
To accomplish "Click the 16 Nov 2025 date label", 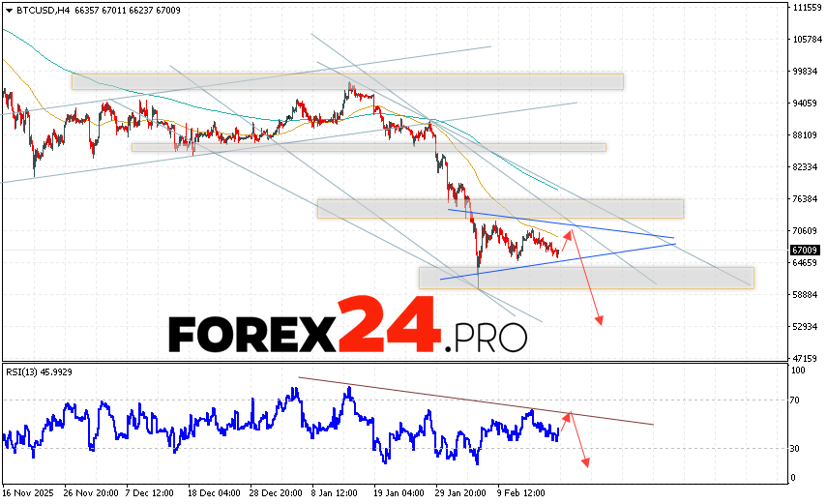I will (x=29, y=490).
